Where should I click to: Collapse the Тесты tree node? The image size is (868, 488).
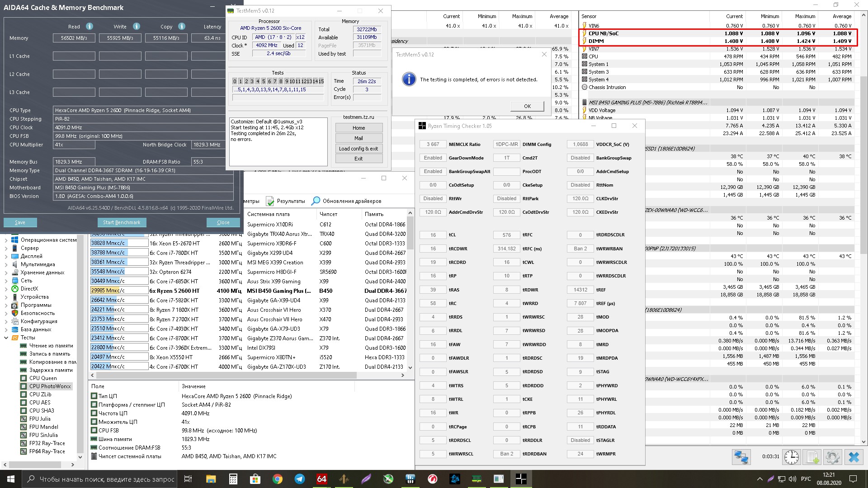pyautogui.click(x=6, y=338)
